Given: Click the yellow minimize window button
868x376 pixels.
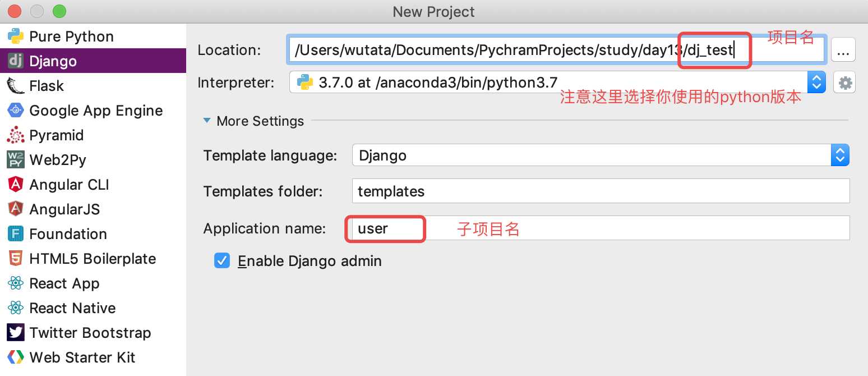Looking at the screenshot, I should 37,11.
